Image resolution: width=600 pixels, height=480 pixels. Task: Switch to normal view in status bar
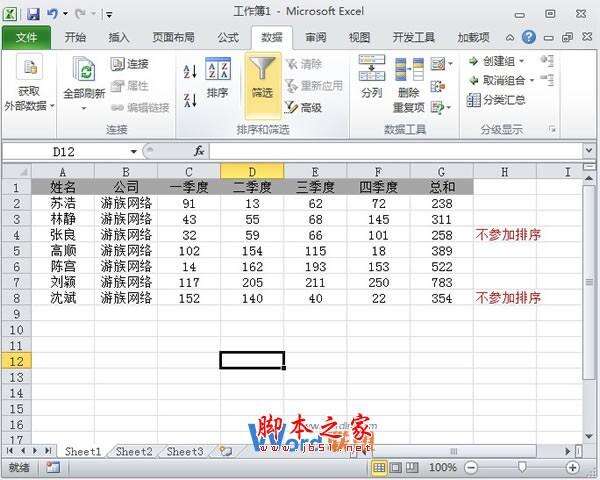(x=379, y=467)
